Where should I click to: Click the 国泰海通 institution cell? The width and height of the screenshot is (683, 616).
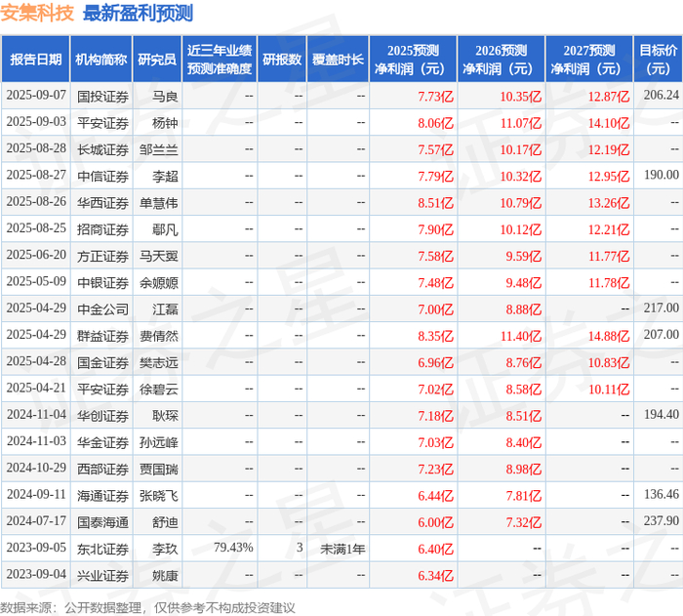point(102,522)
